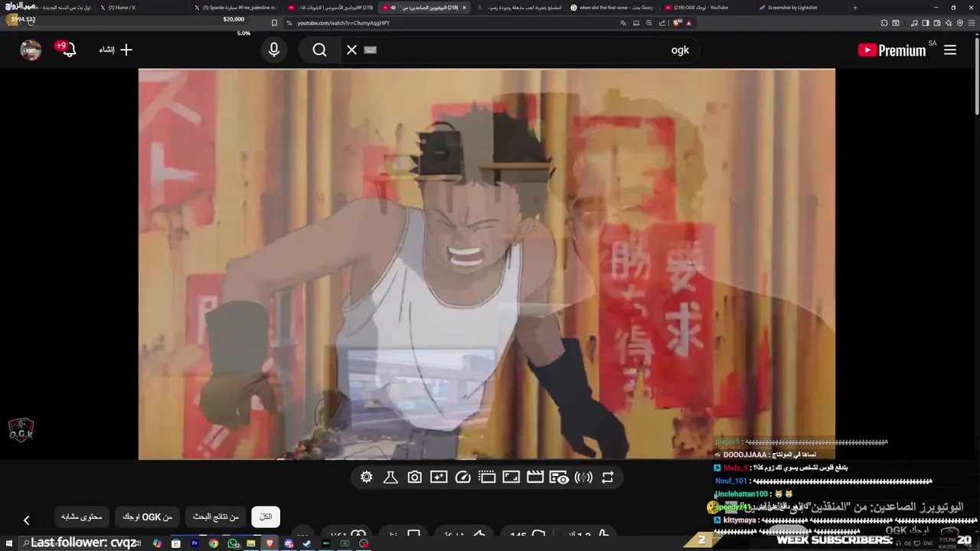Open Premiere Pro from the taskbar

click(195, 543)
